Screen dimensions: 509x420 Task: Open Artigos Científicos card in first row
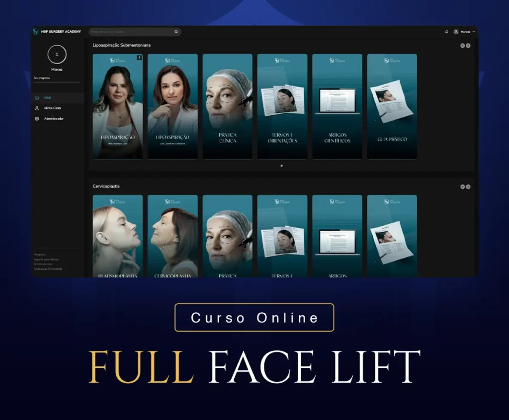[x=338, y=106]
